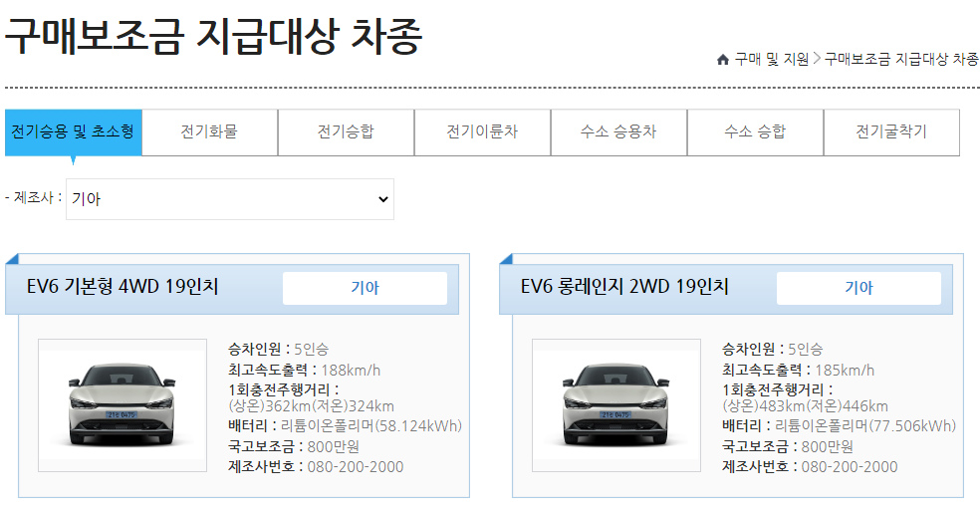Click the (상온)483km(저온)446km range value
This screenshot has height=512, width=980.
pyautogui.click(x=805, y=406)
